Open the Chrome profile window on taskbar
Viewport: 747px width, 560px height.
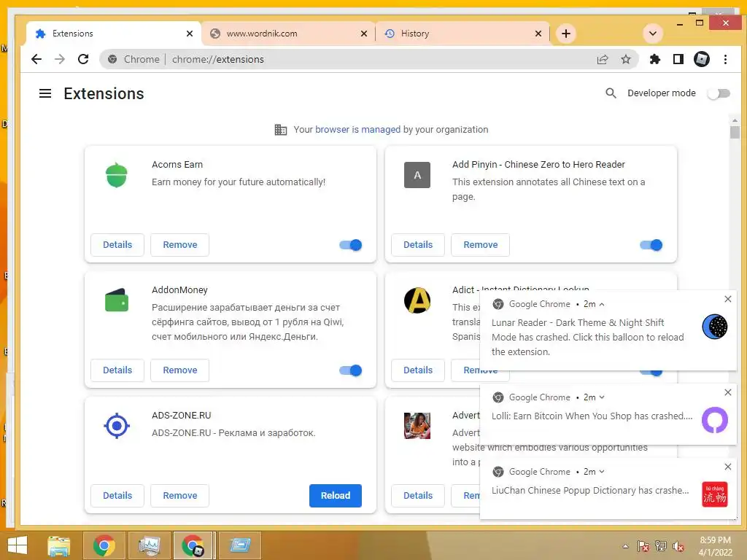pos(193,545)
